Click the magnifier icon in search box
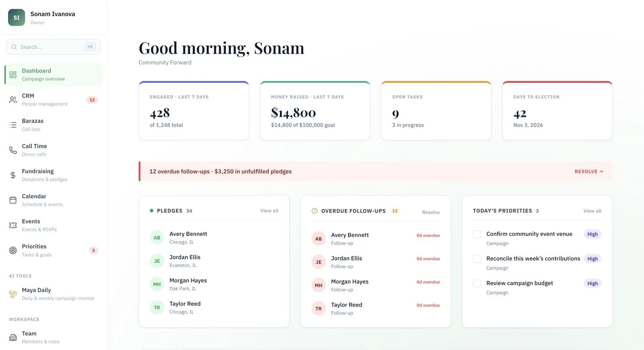The image size is (644, 350). click(x=14, y=47)
